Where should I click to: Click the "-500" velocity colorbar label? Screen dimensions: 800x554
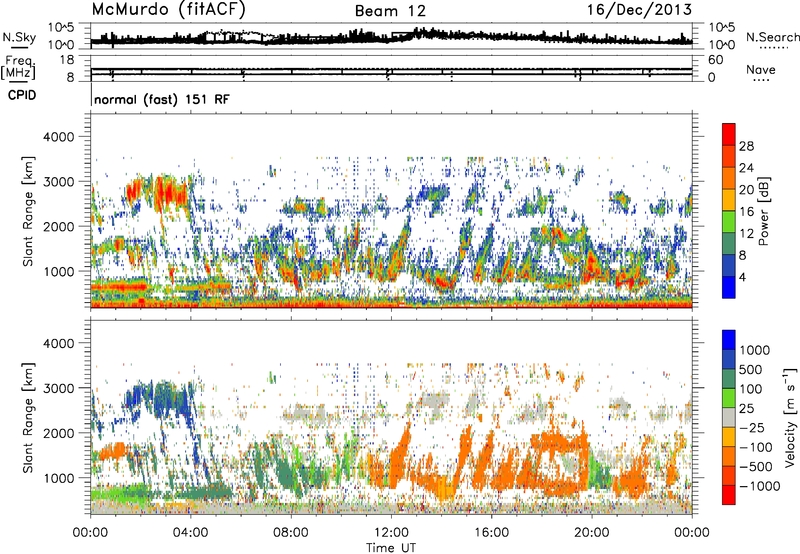click(756, 466)
